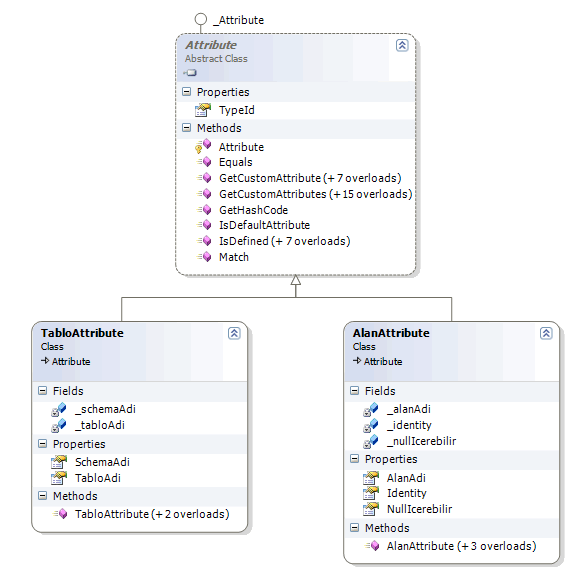578x578 pixels.
Task: Select the _nullIcerebilir field name
Action: click(421, 441)
